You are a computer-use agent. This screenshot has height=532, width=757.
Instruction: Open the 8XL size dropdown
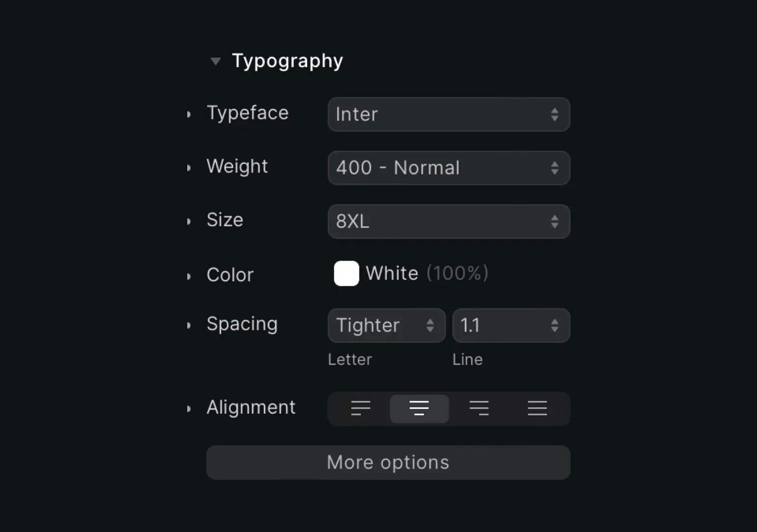(449, 222)
